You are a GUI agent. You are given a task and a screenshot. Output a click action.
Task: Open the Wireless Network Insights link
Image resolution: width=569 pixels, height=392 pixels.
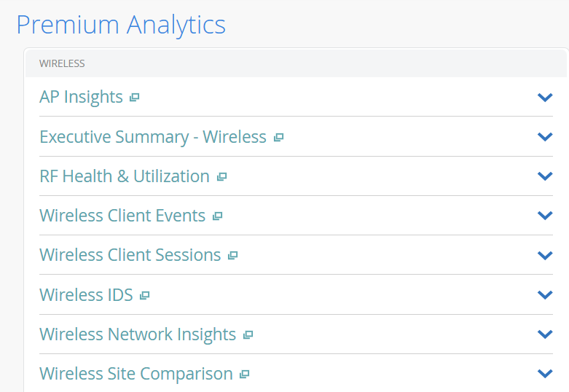[x=138, y=334]
